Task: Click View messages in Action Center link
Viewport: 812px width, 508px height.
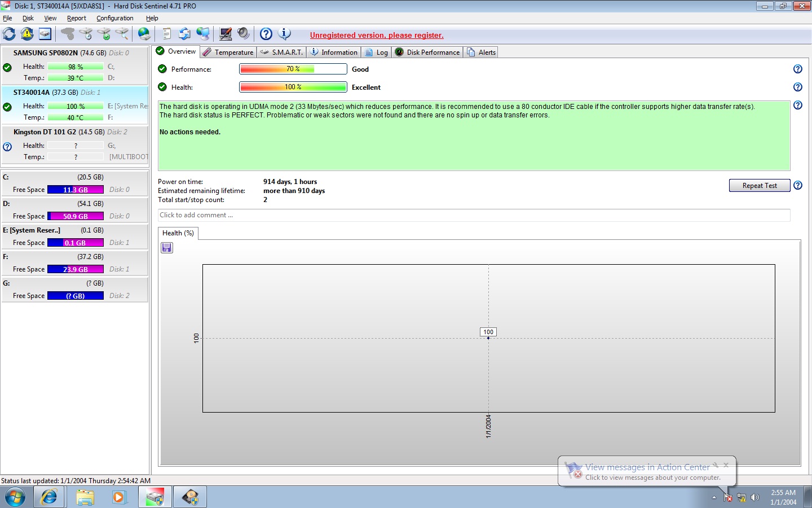Action: [x=647, y=467]
